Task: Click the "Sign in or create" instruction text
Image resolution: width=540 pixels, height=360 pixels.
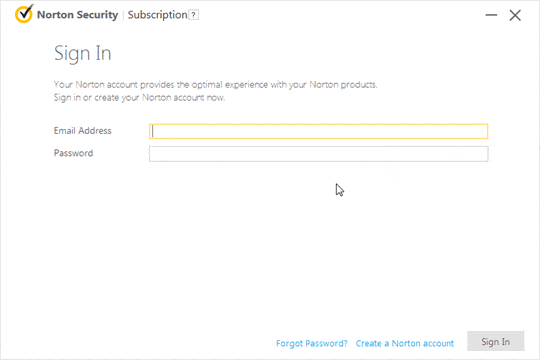Action: (139, 98)
